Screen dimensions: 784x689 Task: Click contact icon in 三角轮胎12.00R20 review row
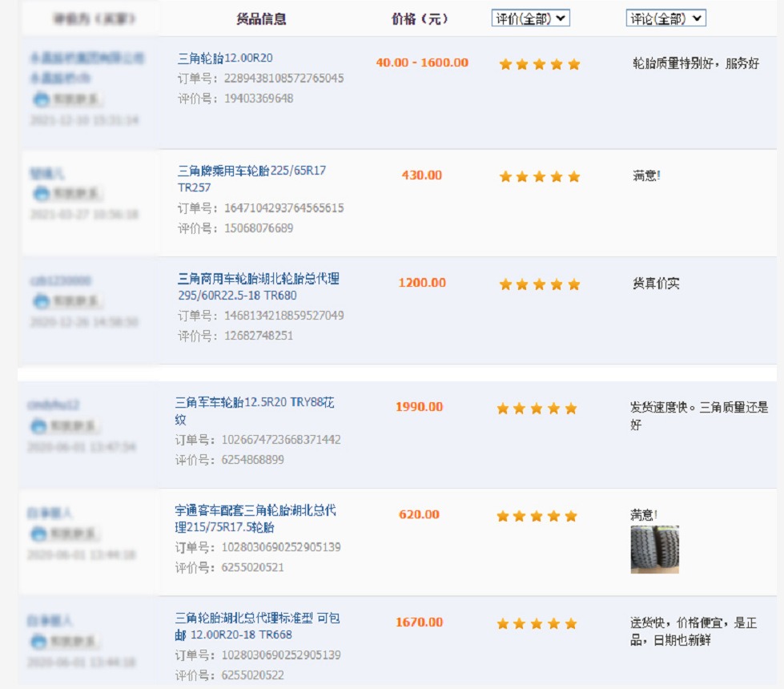(68, 99)
